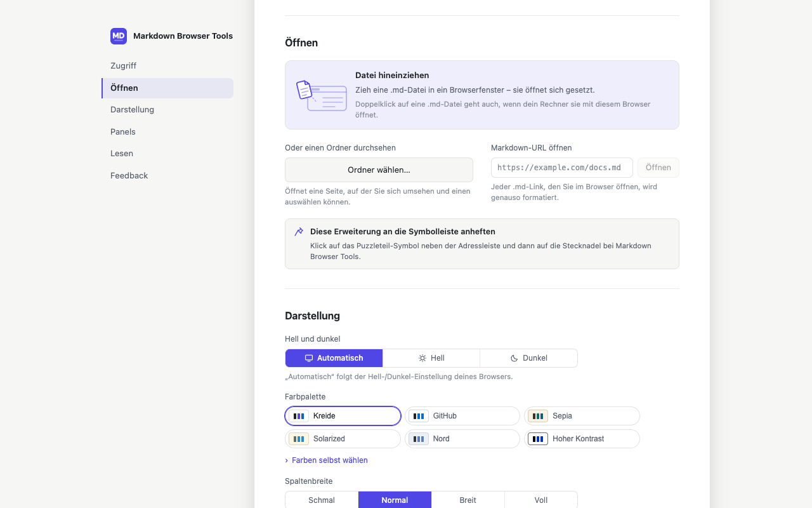Choose the Hoher Kontrast palette

tap(582, 439)
